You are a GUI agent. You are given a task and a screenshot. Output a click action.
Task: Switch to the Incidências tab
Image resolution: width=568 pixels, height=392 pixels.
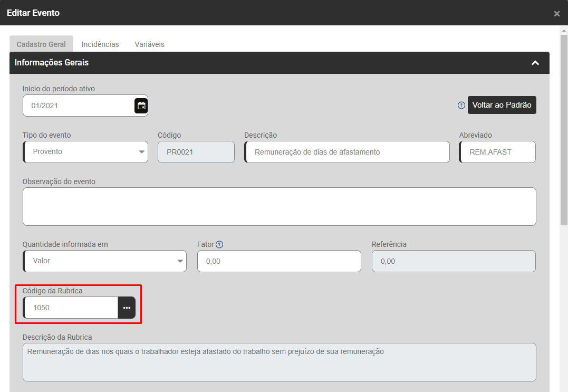click(x=100, y=44)
